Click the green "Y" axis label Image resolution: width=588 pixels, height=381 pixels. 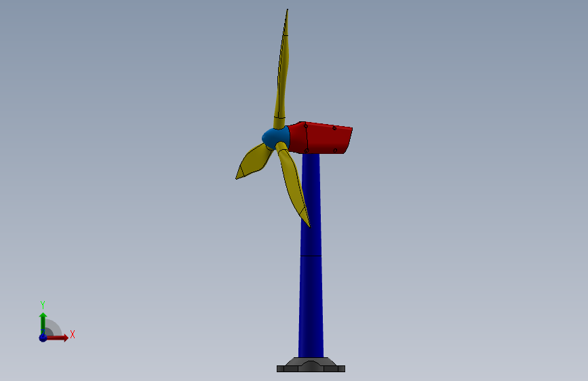tap(43, 304)
